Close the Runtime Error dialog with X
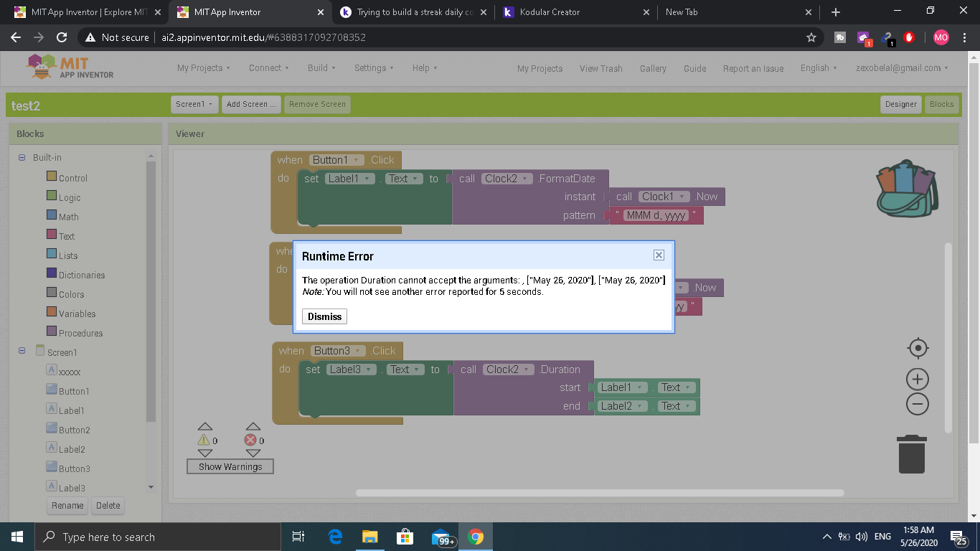 point(659,255)
